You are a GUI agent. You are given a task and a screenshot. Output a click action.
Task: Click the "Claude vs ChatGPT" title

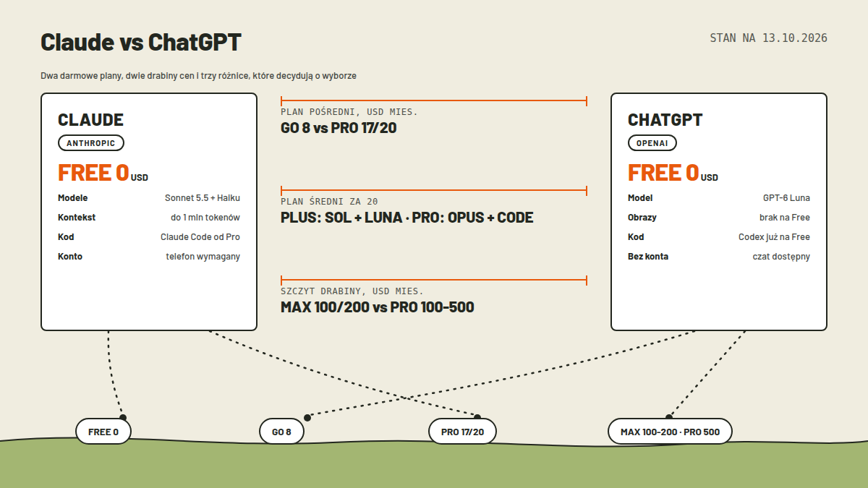coord(141,43)
